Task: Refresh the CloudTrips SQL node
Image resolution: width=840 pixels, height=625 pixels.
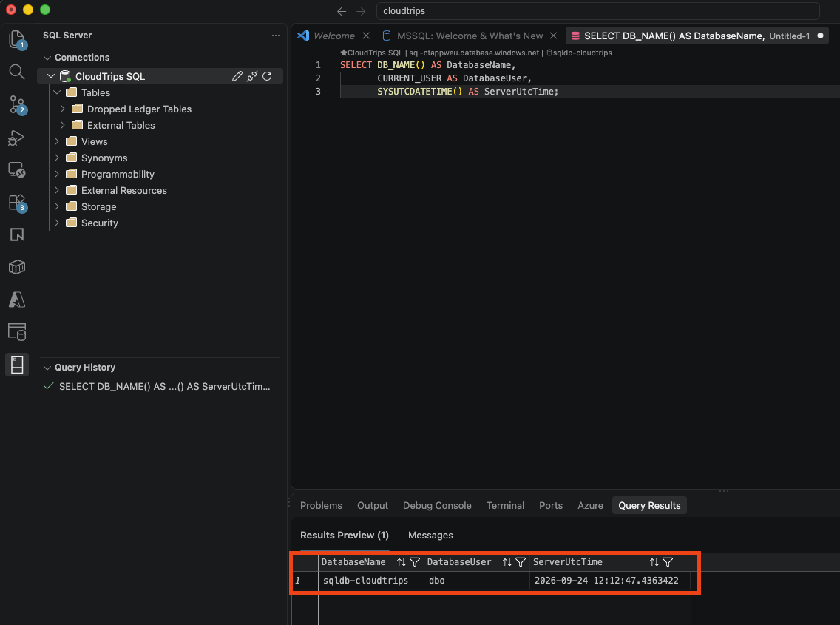Action: point(267,76)
